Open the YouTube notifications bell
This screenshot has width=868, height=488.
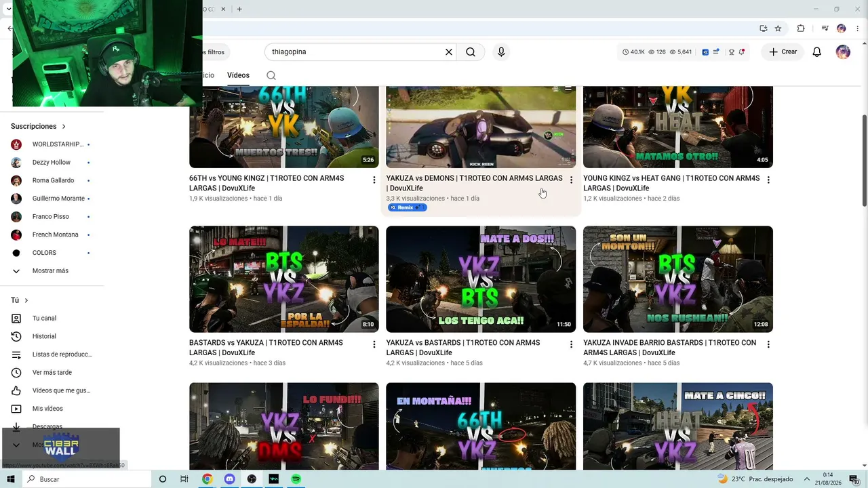(x=817, y=52)
